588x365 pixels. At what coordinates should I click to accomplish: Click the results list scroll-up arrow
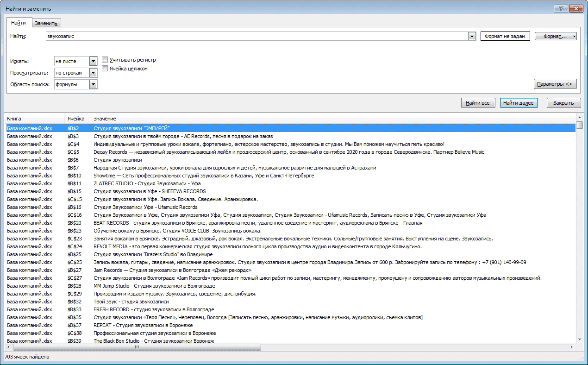click(579, 117)
